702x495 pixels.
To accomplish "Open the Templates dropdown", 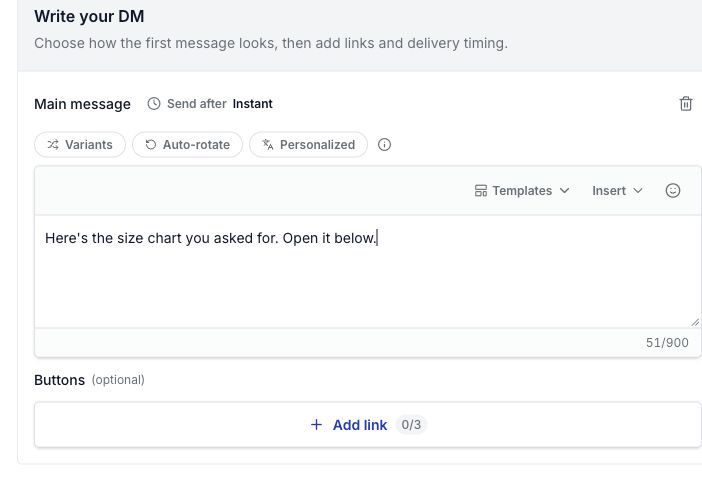I will tap(522, 191).
